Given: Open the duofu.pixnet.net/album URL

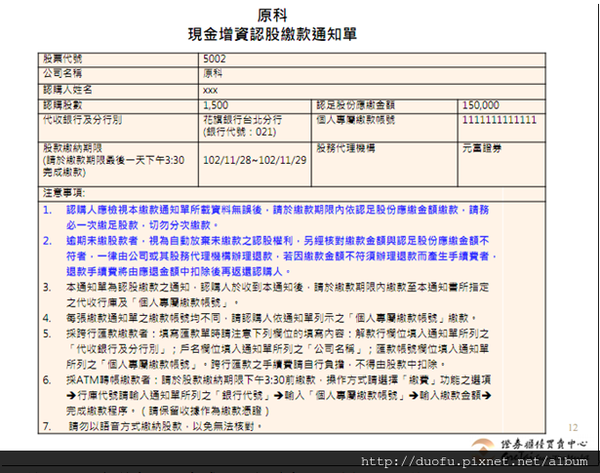Looking at the screenshot, I should point(474,461).
